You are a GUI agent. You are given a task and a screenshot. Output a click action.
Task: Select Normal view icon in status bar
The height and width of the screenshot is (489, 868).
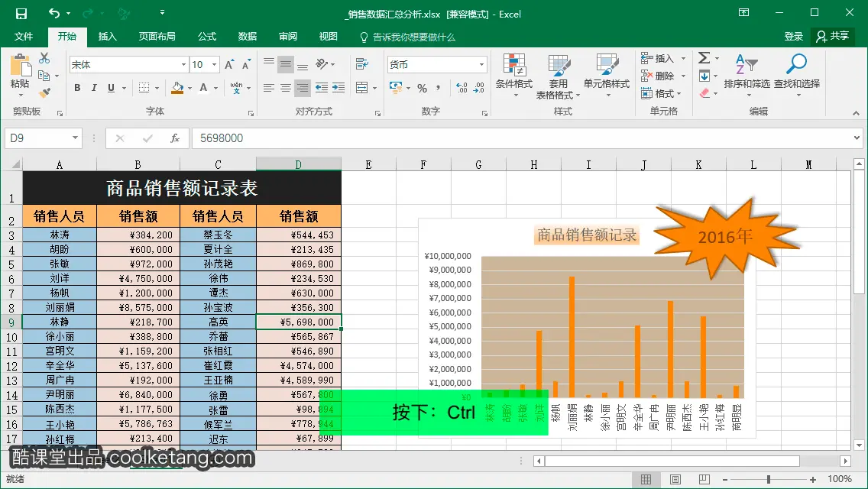coord(646,479)
